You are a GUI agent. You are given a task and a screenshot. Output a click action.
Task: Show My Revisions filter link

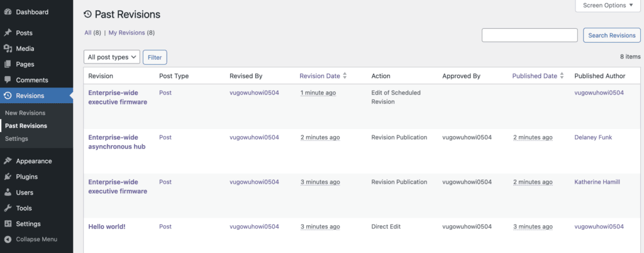tap(126, 33)
